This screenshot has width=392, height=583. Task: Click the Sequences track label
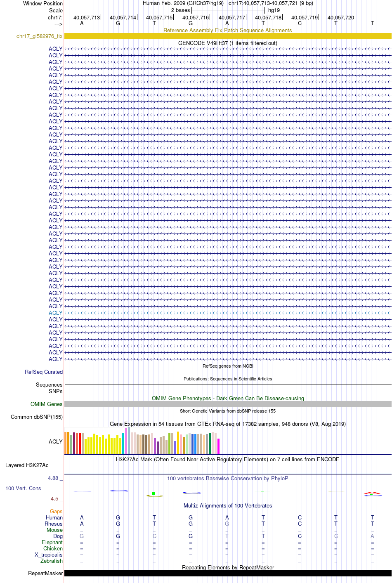point(49,385)
